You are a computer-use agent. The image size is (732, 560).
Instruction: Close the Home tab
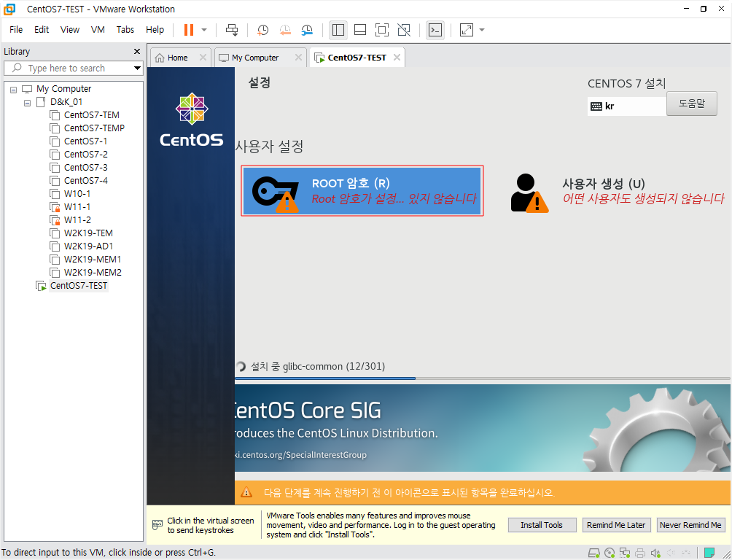tap(203, 57)
